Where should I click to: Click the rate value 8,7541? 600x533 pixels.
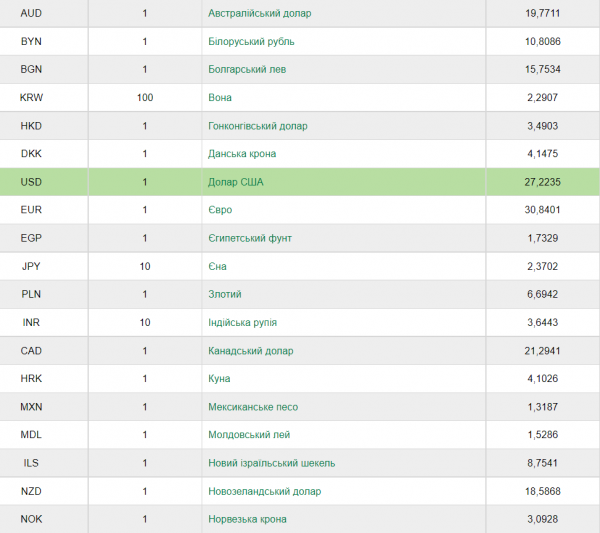point(542,463)
